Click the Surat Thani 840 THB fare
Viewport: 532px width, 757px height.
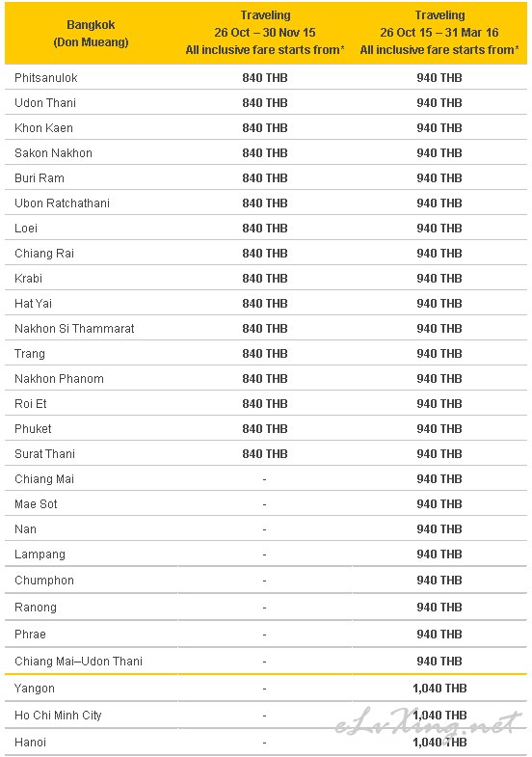coord(265,454)
